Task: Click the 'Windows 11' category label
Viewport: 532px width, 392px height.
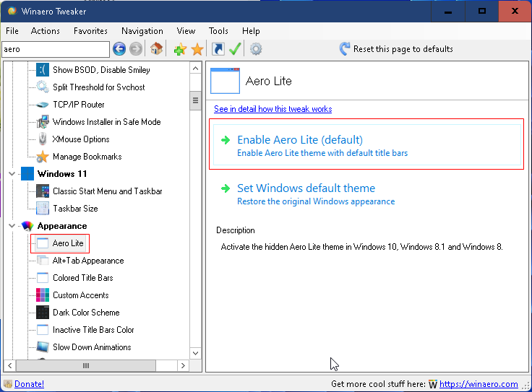Action: coord(62,174)
